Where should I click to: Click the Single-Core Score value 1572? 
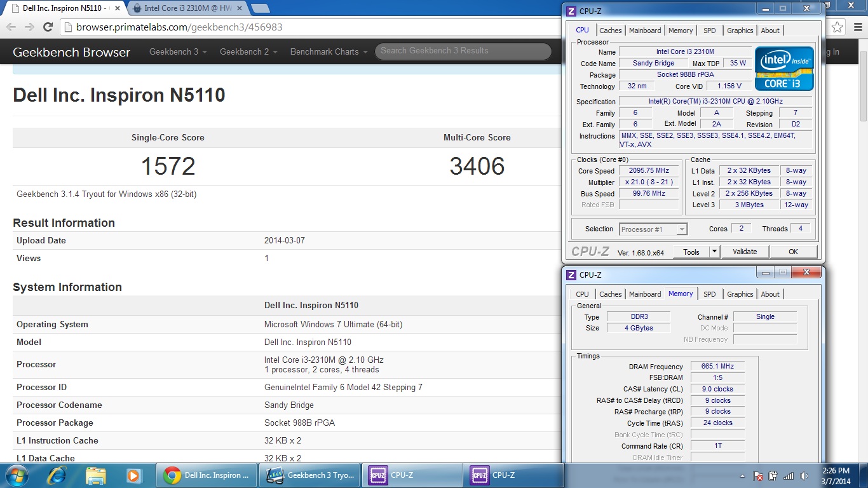pyautogui.click(x=168, y=166)
